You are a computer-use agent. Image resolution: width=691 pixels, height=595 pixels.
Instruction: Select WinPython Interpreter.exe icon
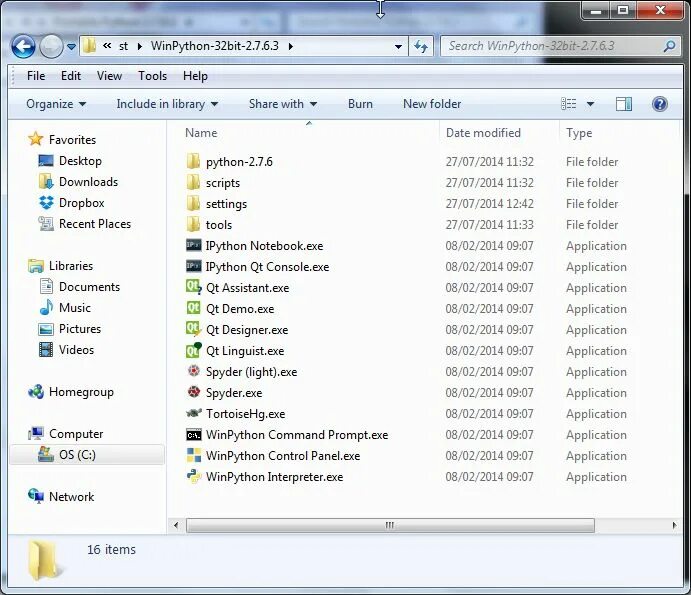tap(194, 476)
